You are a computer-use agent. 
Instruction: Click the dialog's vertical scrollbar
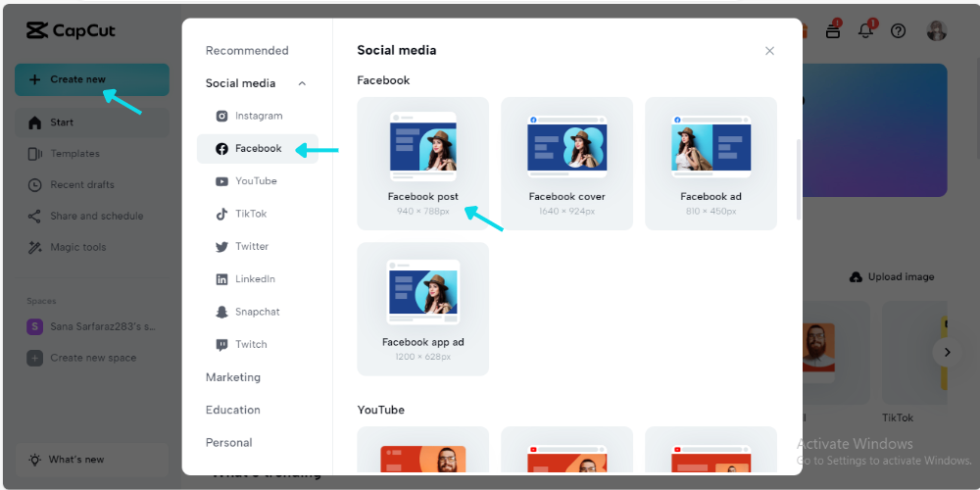click(x=798, y=179)
